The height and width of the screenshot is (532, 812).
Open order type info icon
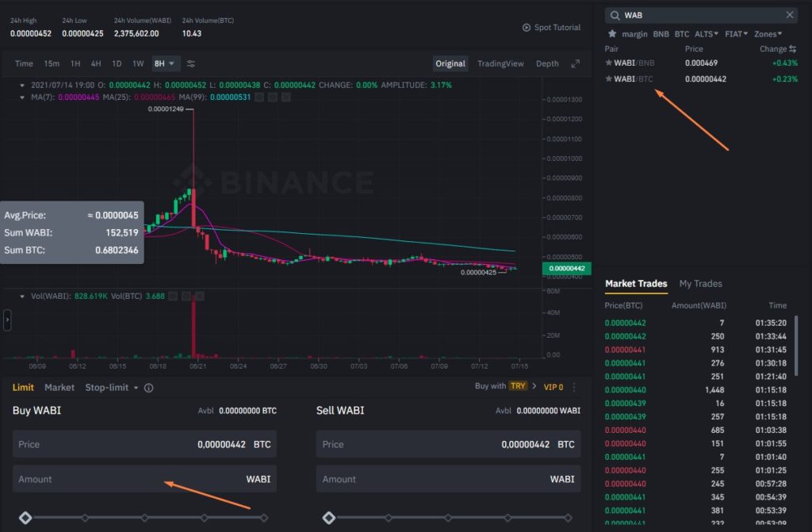148,388
